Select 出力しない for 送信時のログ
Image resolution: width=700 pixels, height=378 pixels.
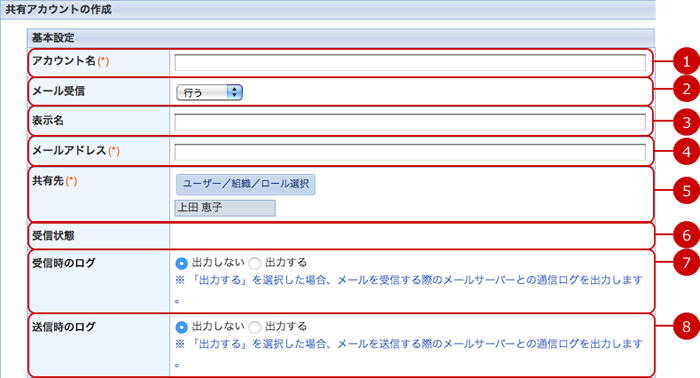click(x=181, y=327)
